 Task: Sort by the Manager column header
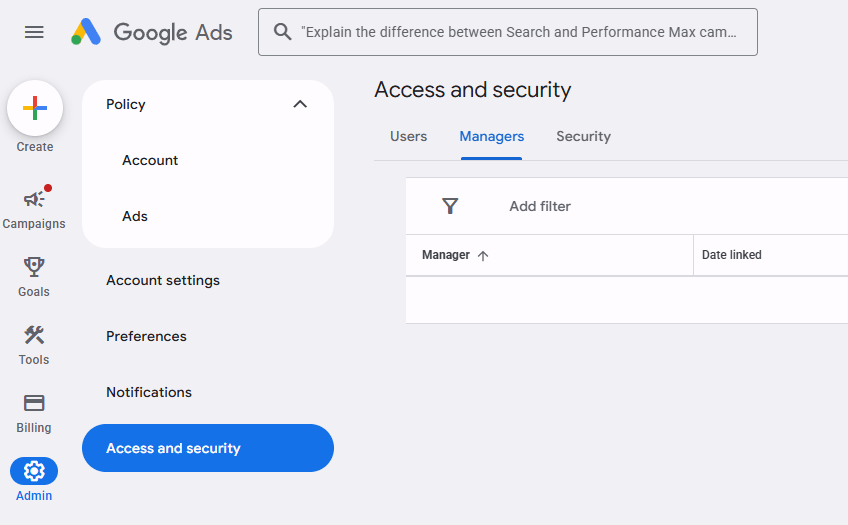click(446, 255)
